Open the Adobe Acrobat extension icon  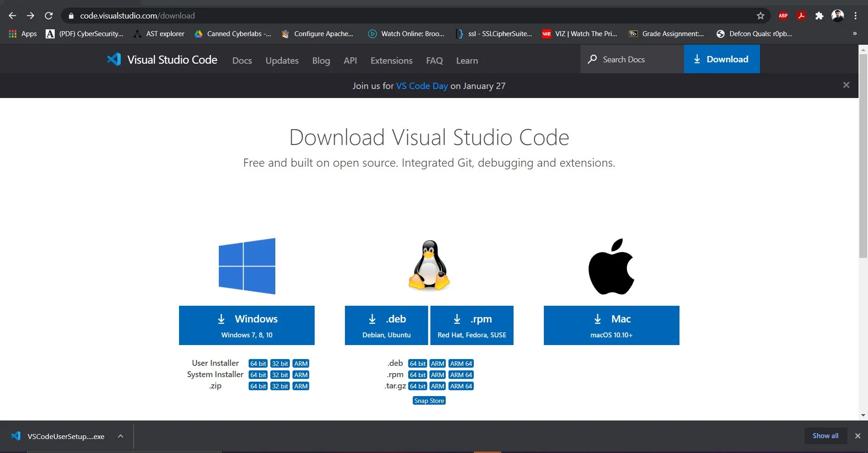point(801,16)
